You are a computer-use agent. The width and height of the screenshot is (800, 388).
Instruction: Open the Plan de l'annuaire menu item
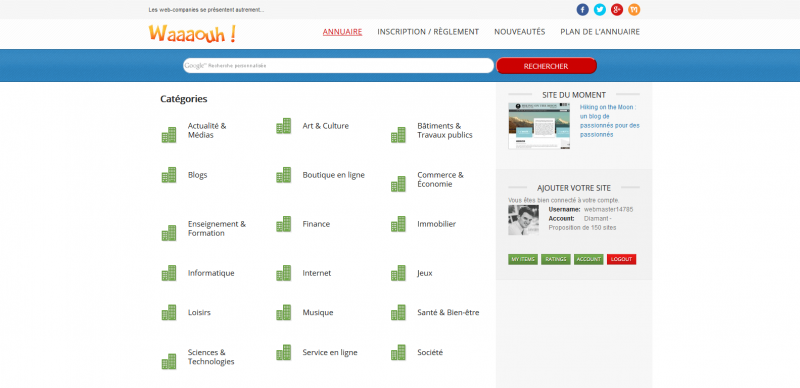coord(600,32)
